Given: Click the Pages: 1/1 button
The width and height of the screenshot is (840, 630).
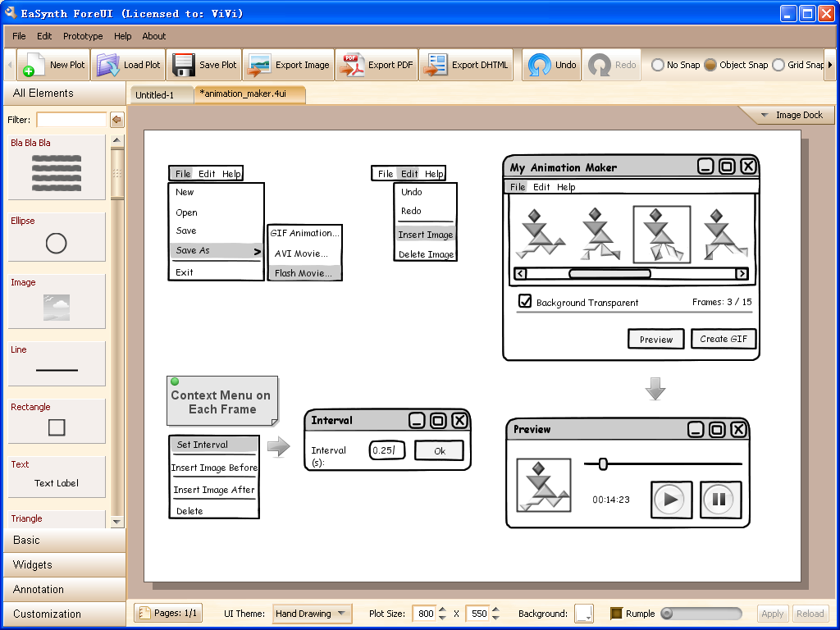Looking at the screenshot, I should coord(167,614).
